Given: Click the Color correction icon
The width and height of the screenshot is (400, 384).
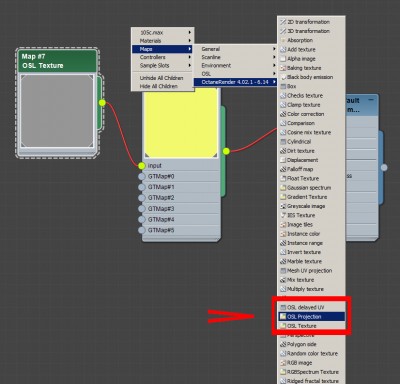Looking at the screenshot, I should pos(283,114).
